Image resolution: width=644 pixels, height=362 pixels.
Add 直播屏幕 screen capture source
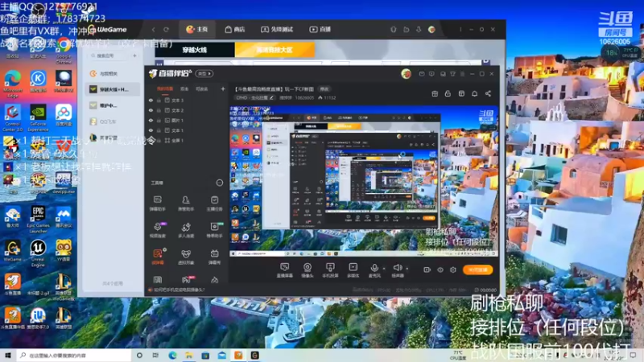(284, 270)
